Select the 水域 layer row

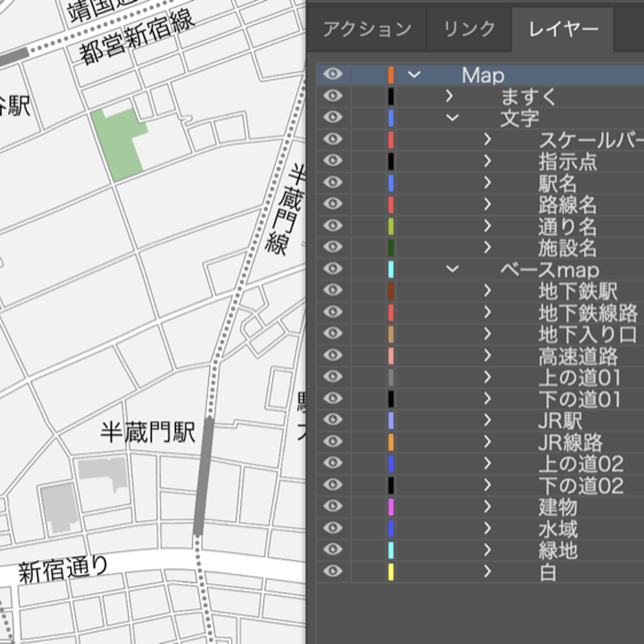pyautogui.click(x=480, y=528)
